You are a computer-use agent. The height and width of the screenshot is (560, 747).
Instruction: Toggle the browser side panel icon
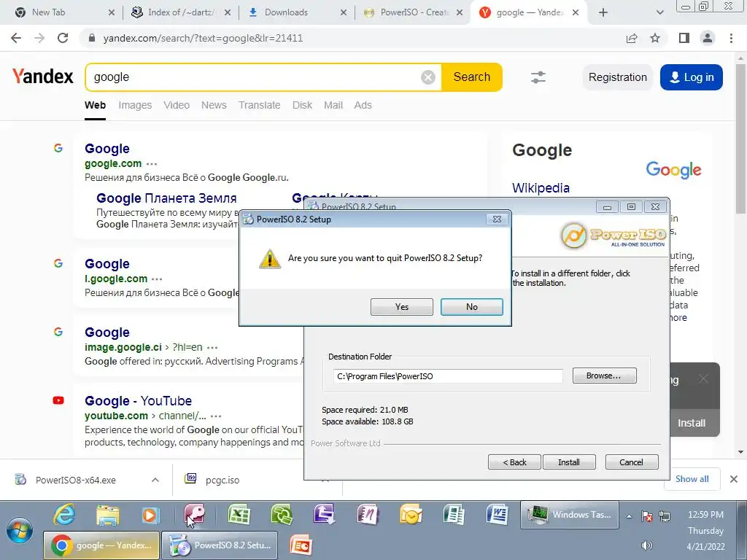[x=684, y=38]
